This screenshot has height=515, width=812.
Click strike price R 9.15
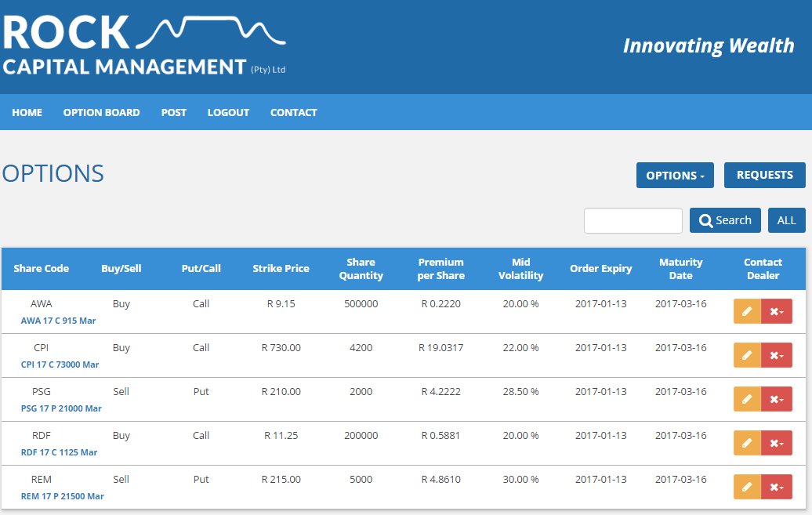tap(281, 304)
